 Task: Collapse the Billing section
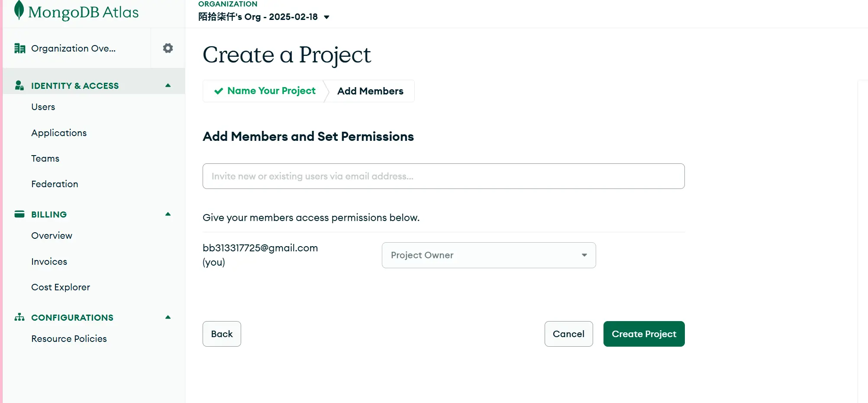click(x=168, y=214)
